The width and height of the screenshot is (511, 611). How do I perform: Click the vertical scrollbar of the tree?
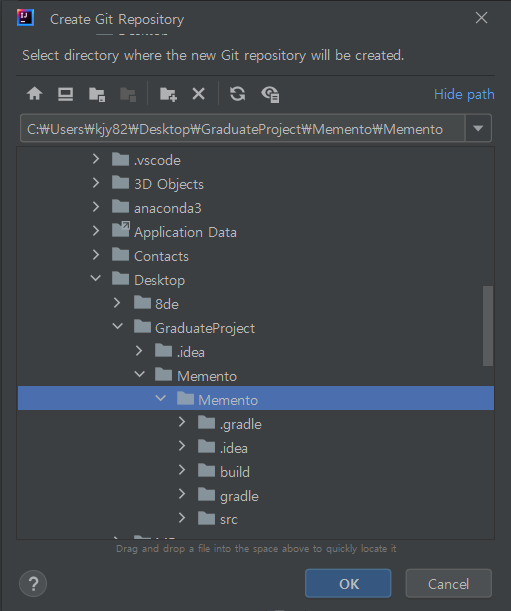point(488,326)
